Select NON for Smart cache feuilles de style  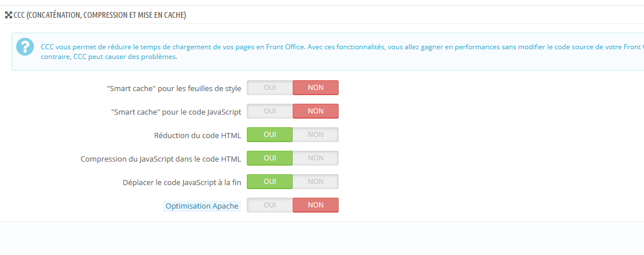pyautogui.click(x=316, y=88)
